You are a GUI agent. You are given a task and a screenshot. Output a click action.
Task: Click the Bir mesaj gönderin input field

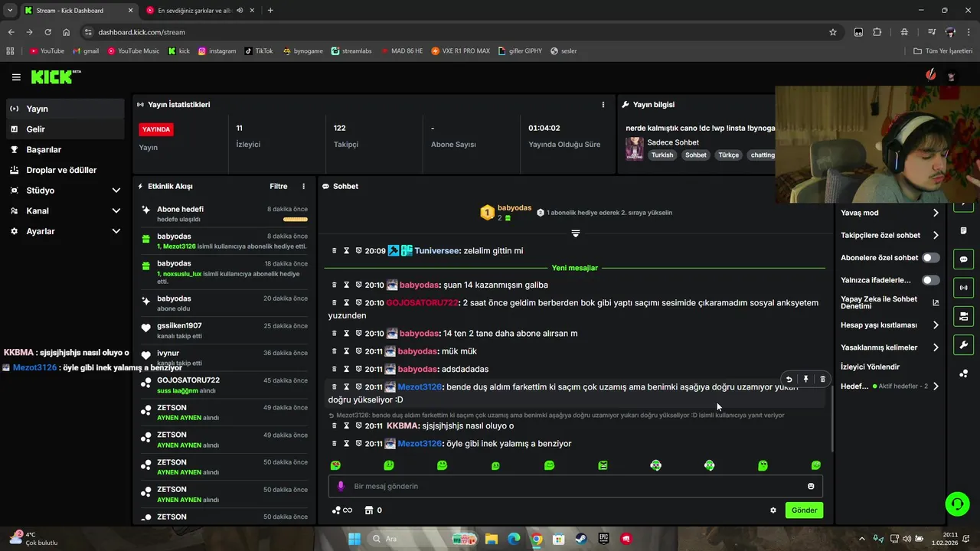(x=574, y=486)
